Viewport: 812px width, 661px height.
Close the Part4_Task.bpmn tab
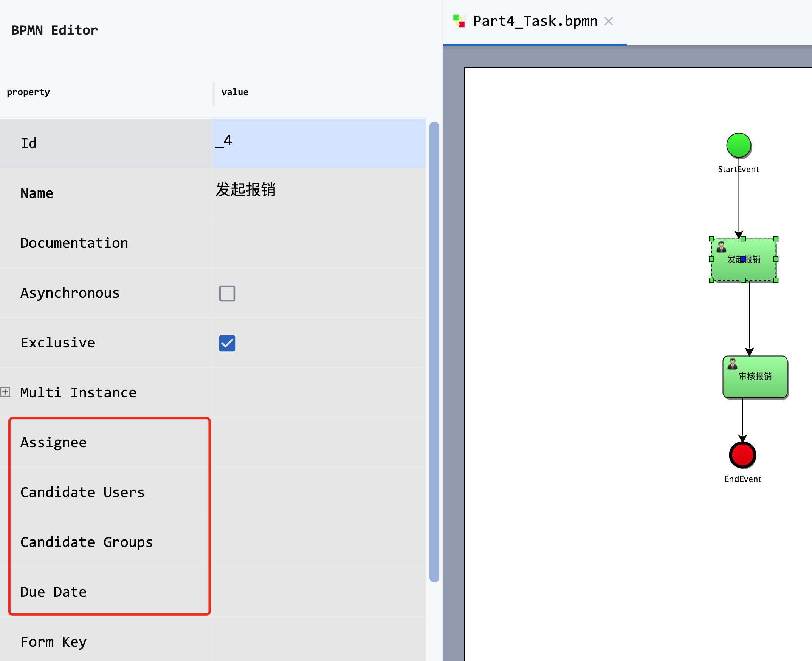click(609, 21)
